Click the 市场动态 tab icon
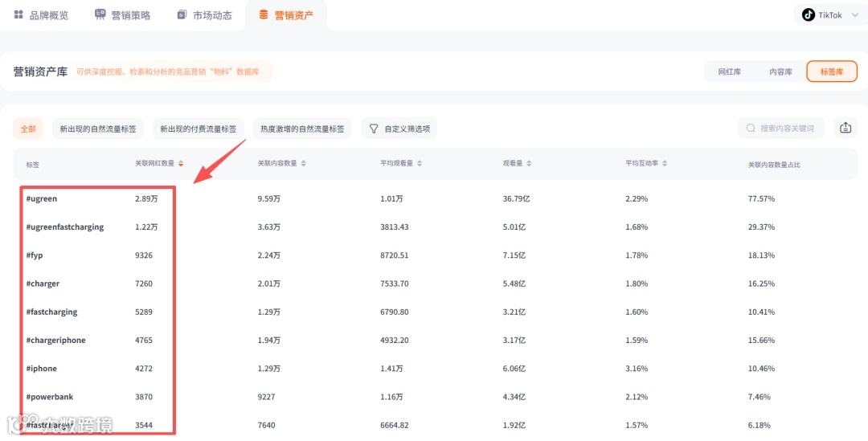The height and width of the screenshot is (441, 868). 182,15
